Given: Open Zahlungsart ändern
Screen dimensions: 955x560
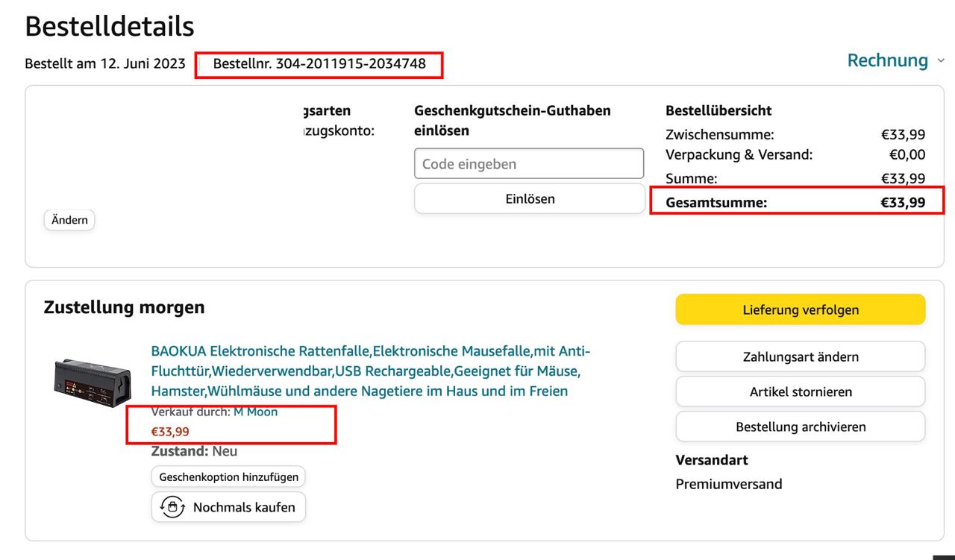Looking at the screenshot, I should tap(800, 356).
